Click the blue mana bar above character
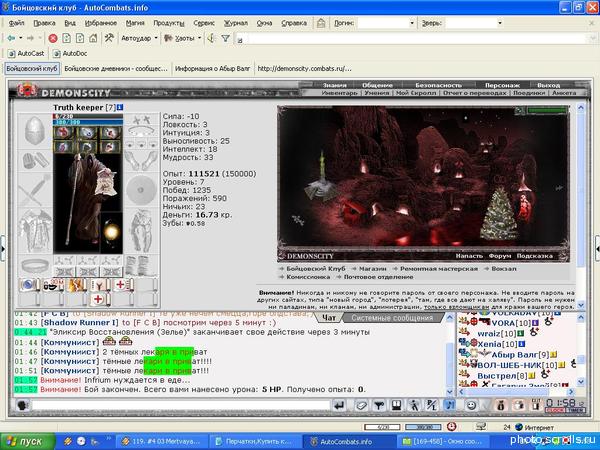600x450 pixels. 88,122
